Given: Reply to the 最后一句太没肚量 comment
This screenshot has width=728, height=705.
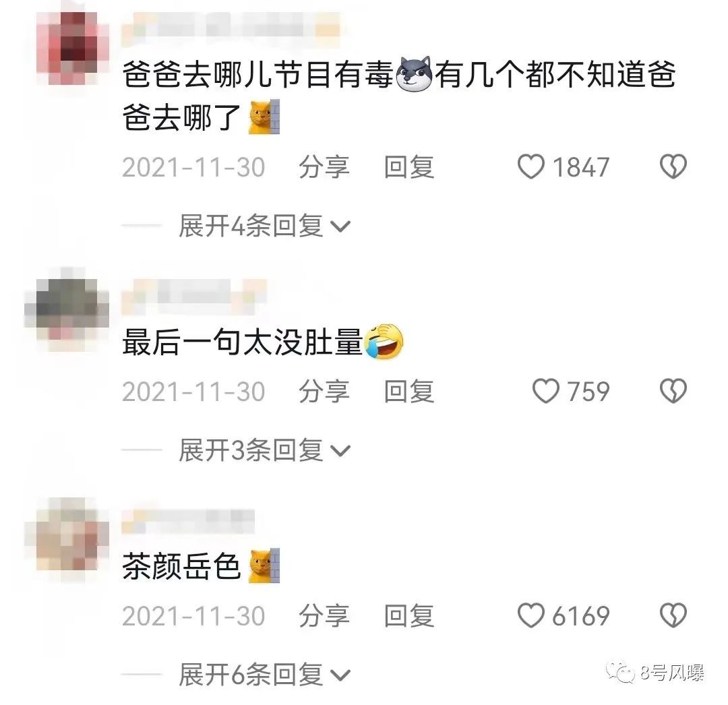Looking at the screenshot, I should pyautogui.click(x=409, y=391).
